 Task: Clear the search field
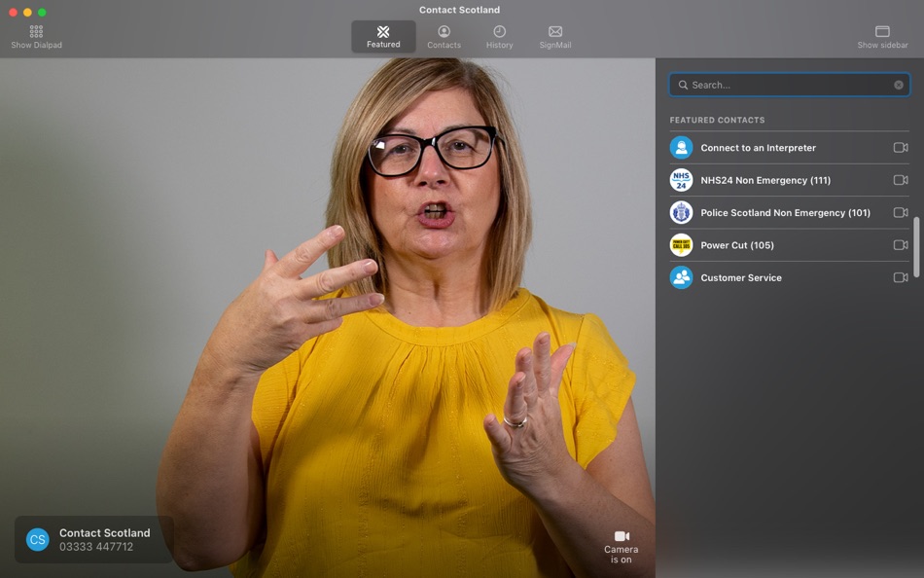coord(899,85)
